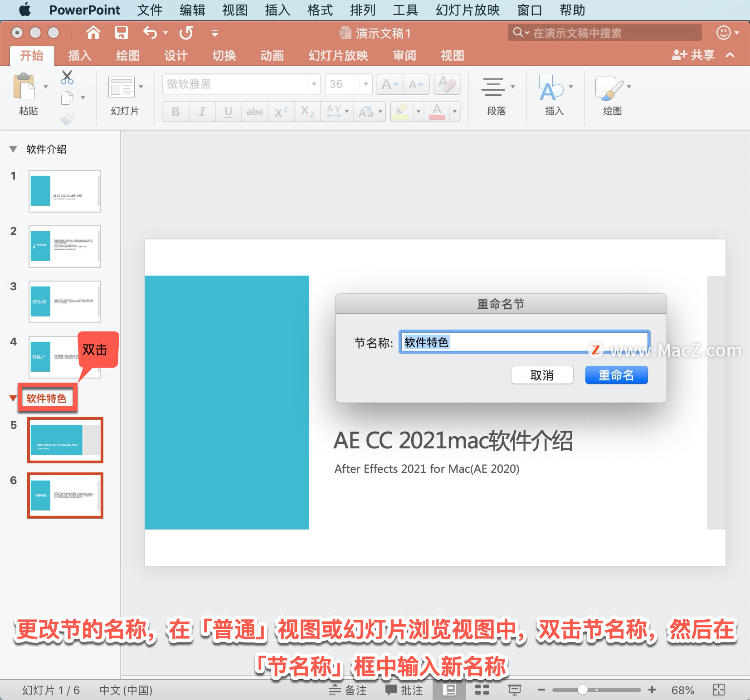Open the font size dropdown
The height and width of the screenshot is (700, 750).
point(365,84)
